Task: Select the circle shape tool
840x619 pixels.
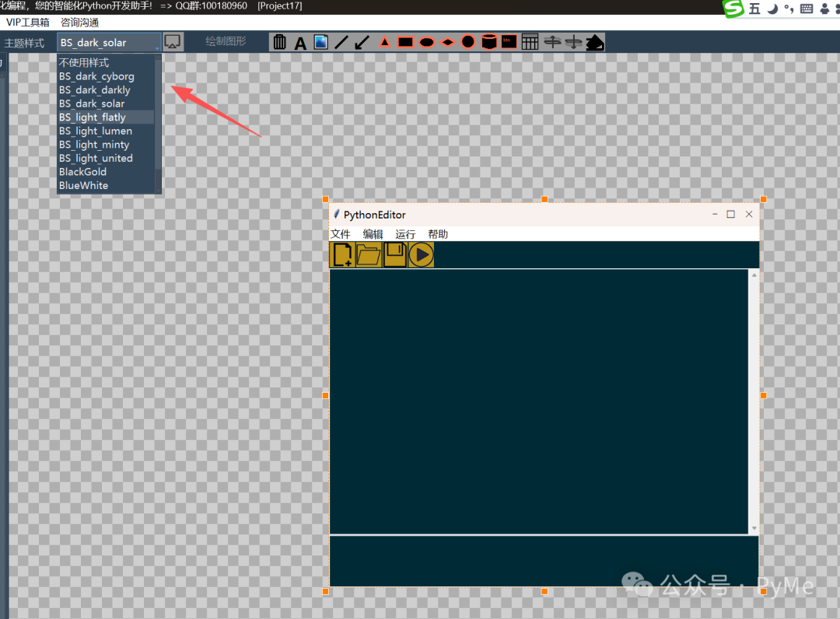Action: tap(468, 42)
